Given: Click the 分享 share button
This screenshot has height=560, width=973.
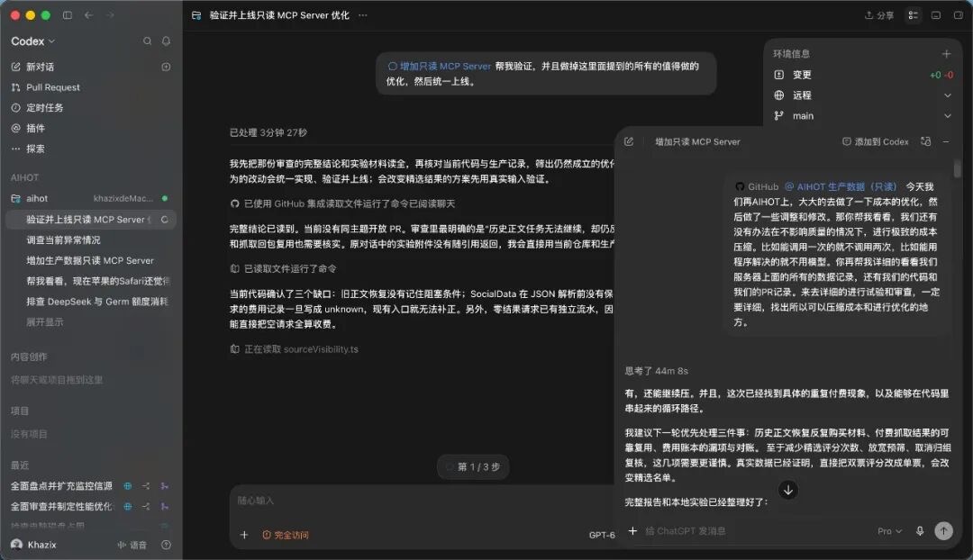Looking at the screenshot, I should click(x=878, y=15).
